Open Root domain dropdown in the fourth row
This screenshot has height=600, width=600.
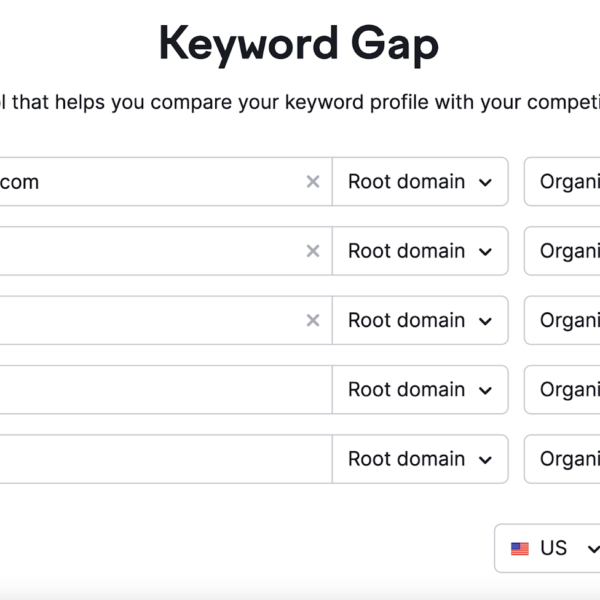420,390
